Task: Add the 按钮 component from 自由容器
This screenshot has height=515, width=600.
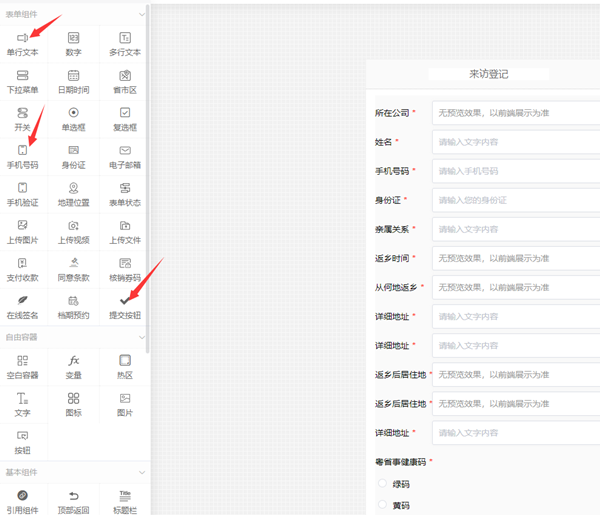Action: pyautogui.click(x=22, y=441)
